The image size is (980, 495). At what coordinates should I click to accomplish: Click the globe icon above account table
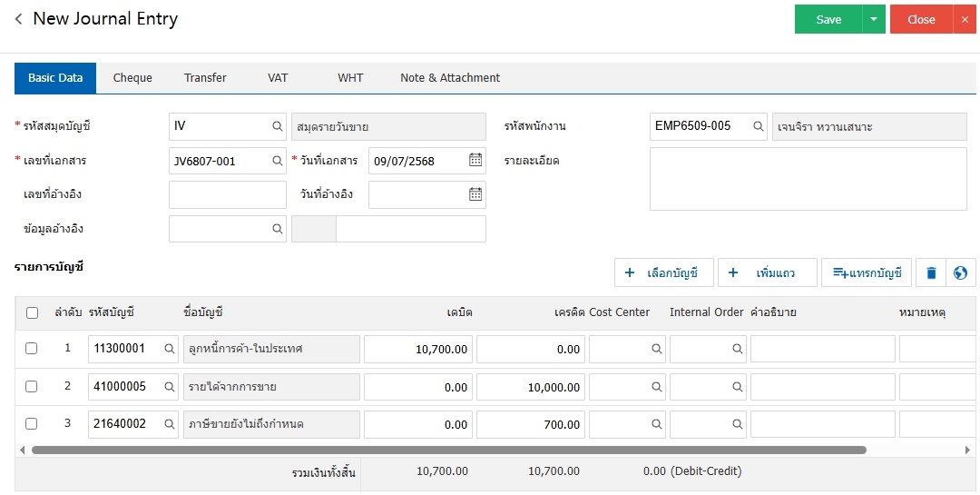(960, 272)
